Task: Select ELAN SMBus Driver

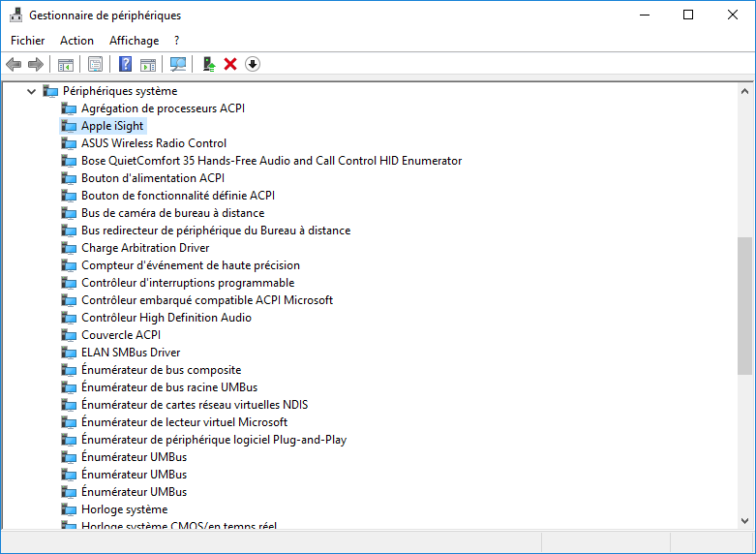Action: 131,353
